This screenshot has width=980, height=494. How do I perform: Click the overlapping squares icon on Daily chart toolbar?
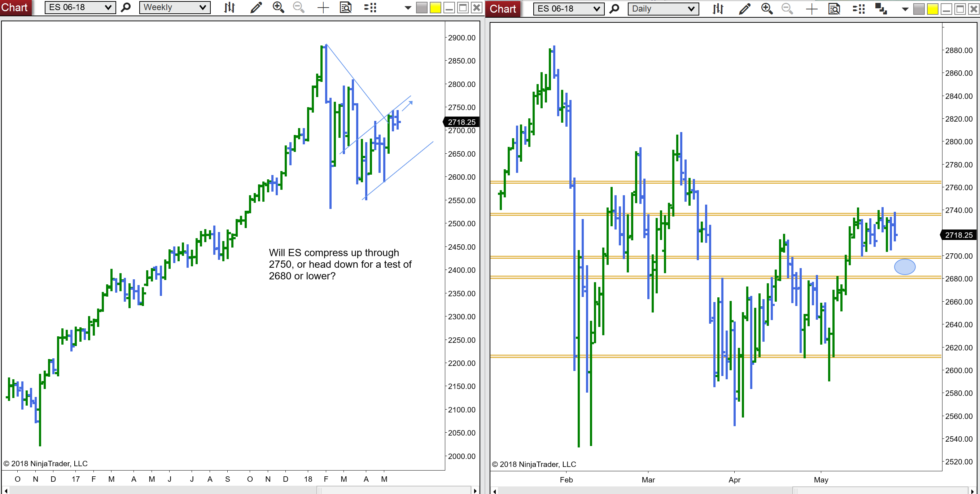(x=881, y=9)
